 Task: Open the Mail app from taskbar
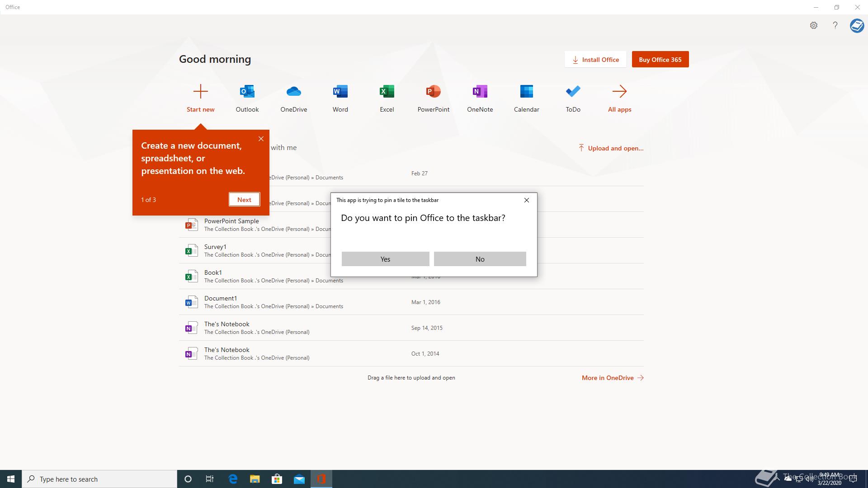(x=299, y=479)
